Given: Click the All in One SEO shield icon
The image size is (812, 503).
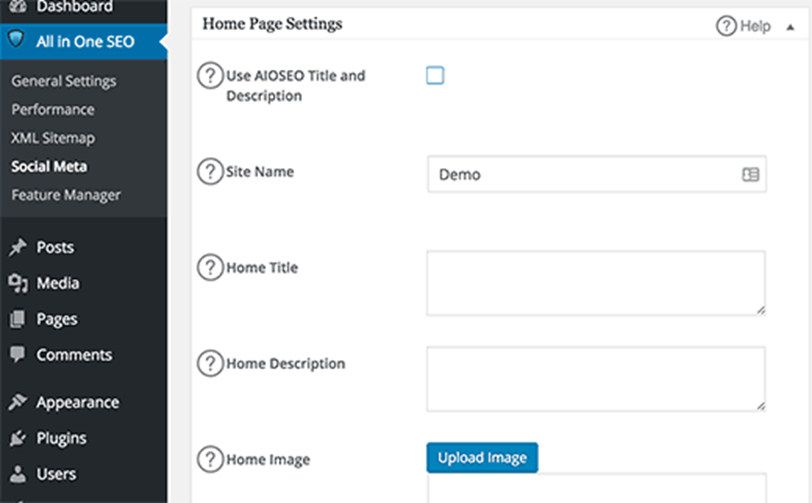Looking at the screenshot, I should [16, 39].
